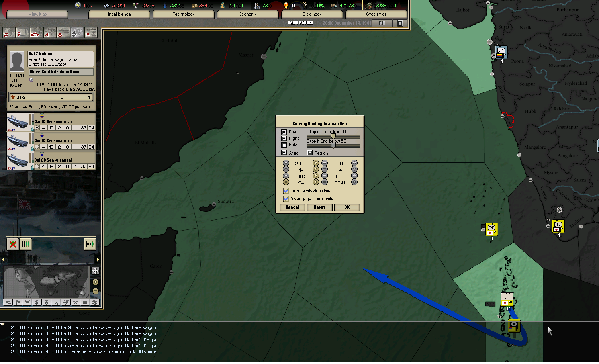Image resolution: width=599 pixels, height=364 pixels.
Task: Increase the start year 1941 with plus
Action: point(316,182)
